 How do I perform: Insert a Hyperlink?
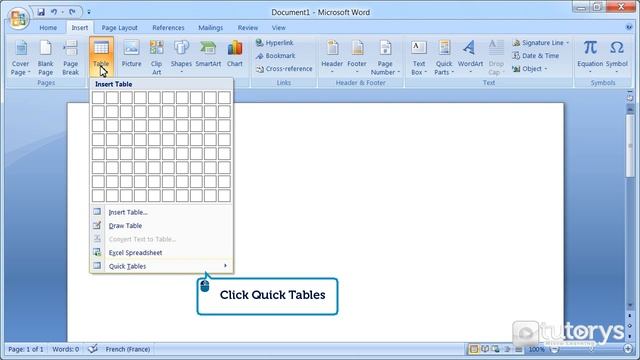[x=275, y=42]
